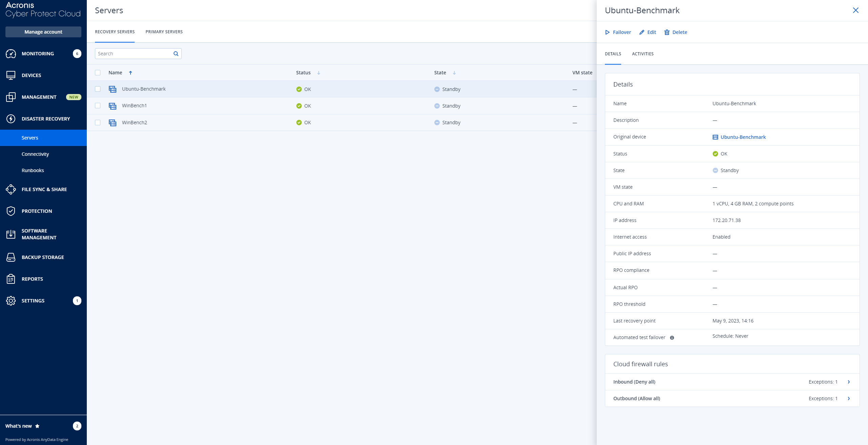Image resolution: width=868 pixels, height=445 pixels.
Task: Open the File Sync & Share icon
Action: point(11,189)
